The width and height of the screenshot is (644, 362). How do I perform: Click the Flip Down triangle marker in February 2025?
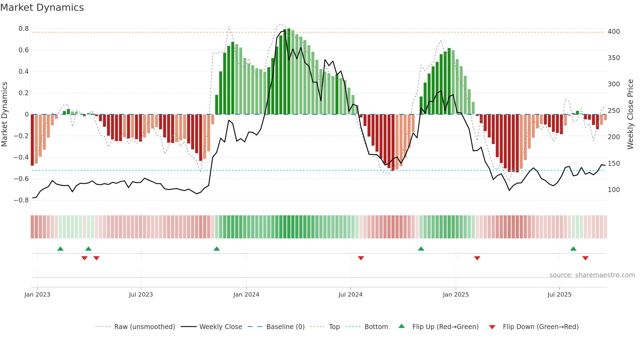pos(477,258)
